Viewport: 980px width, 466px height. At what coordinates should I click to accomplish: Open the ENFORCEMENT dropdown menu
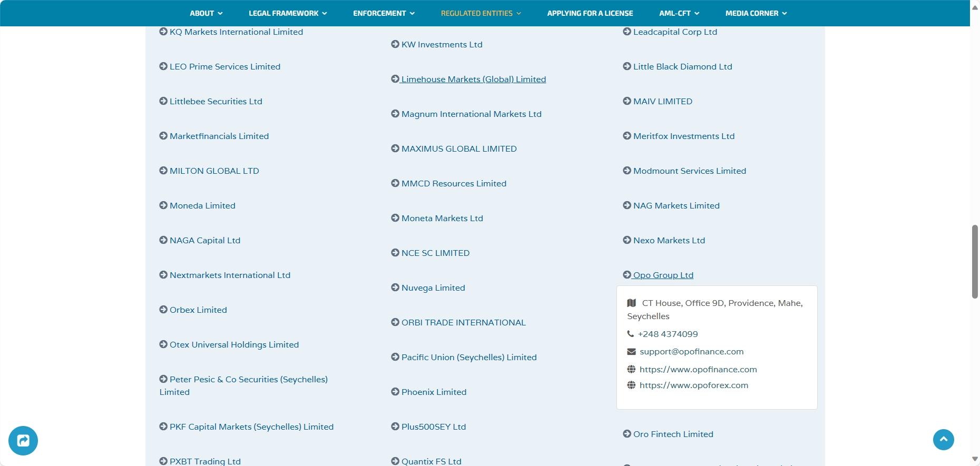point(384,13)
